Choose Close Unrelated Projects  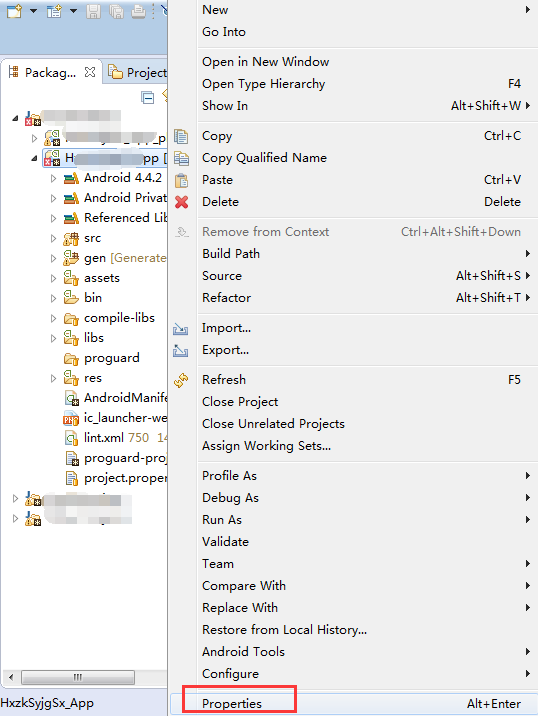(368, 424)
